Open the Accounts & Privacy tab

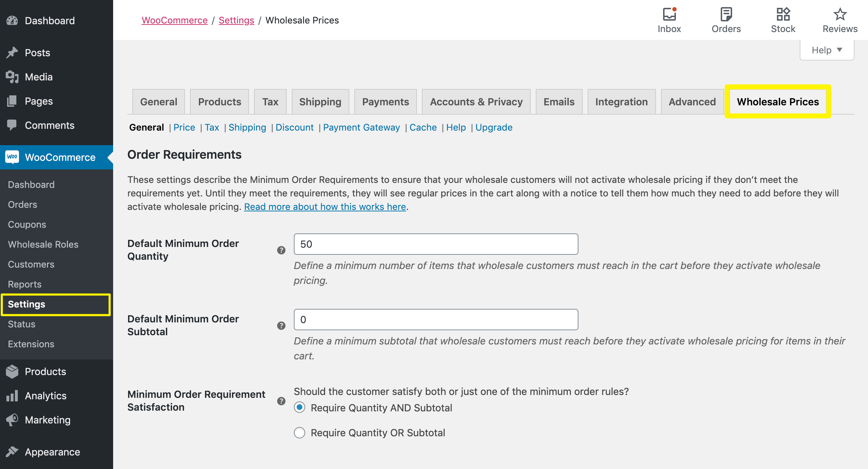476,102
